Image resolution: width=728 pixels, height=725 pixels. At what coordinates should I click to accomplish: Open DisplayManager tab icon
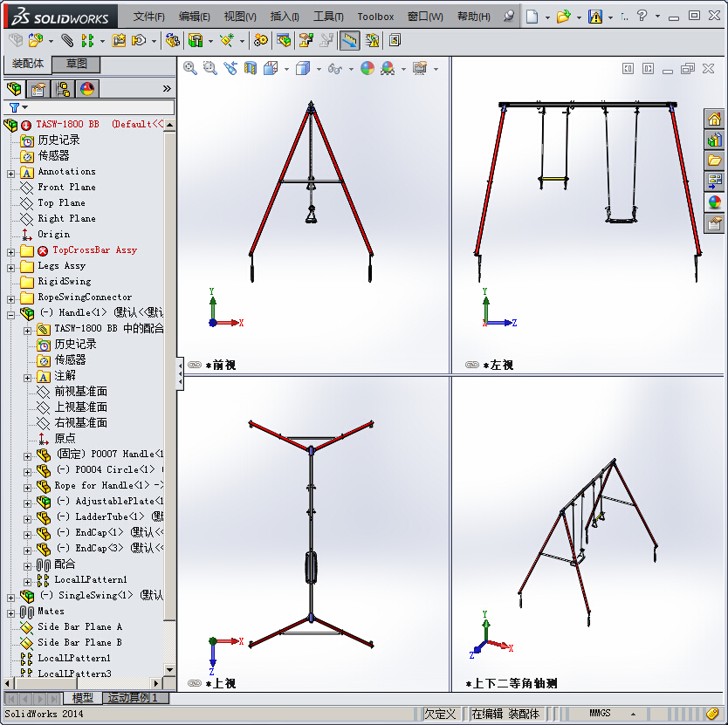pos(86,88)
